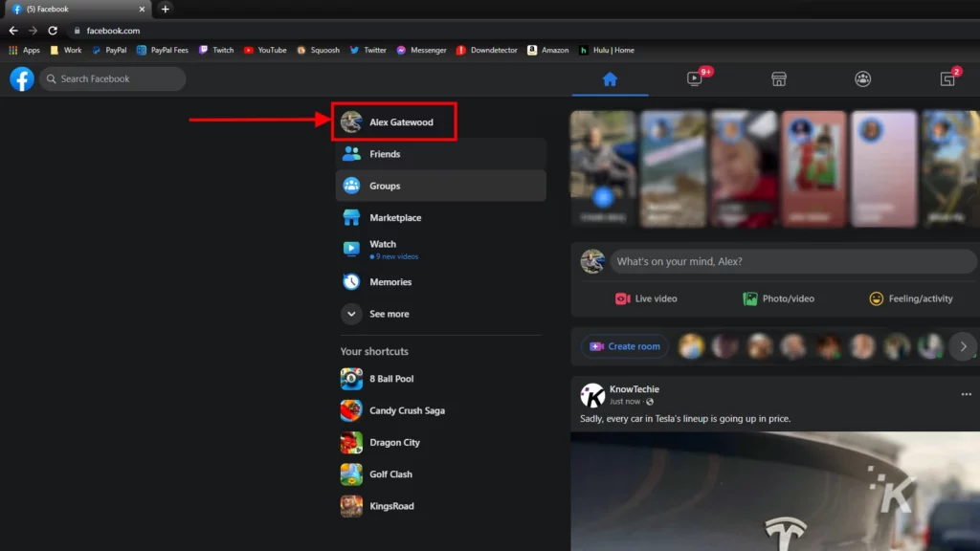
Task: Open your own story card with plus
Action: pyautogui.click(x=603, y=168)
